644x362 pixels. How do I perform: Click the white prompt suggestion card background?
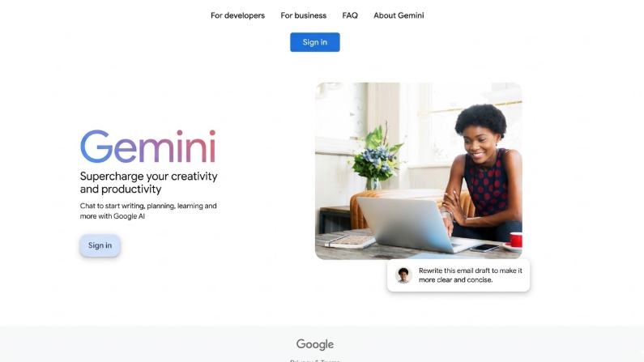(458, 275)
